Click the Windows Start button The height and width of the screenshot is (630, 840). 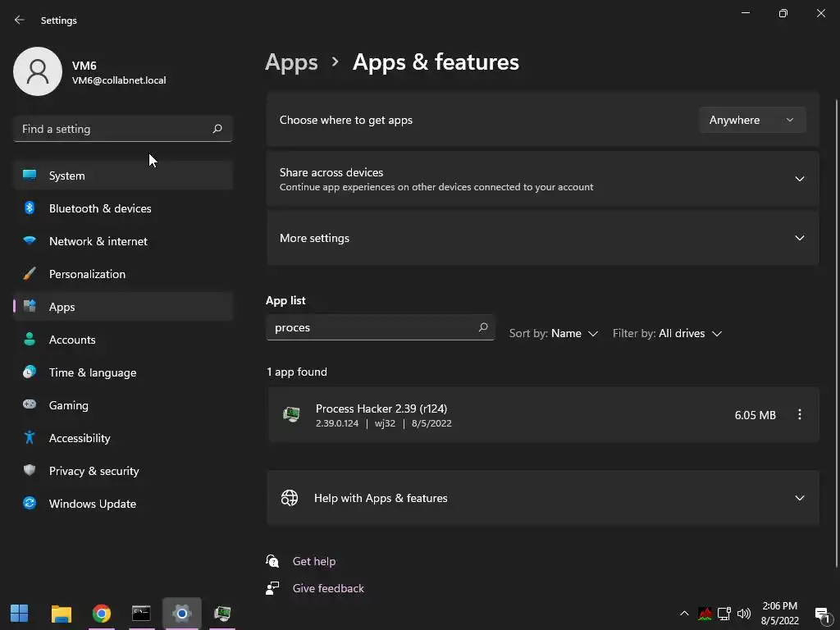(x=20, y=614)
